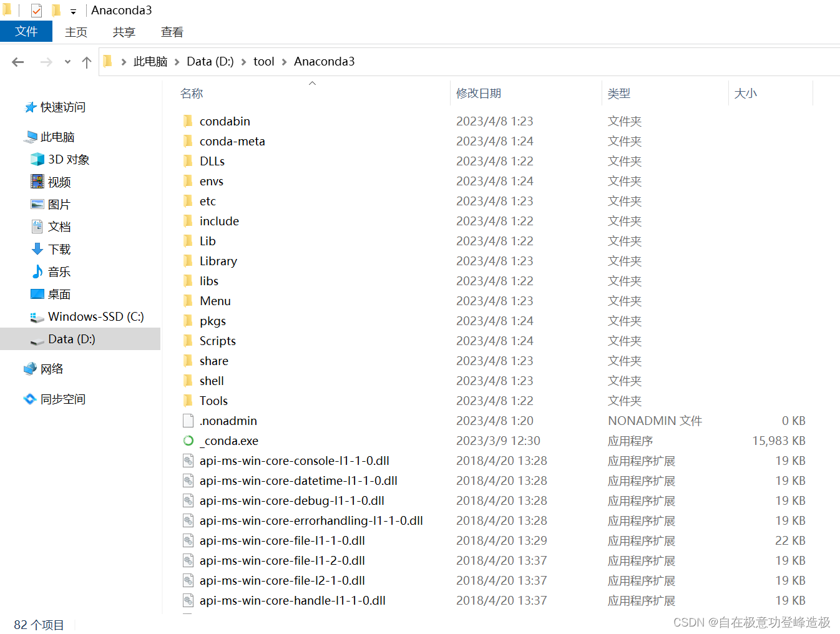Select the DLLs folder
This screenshot has height=634, width=840.
pyautogui.click(x=212, y=161)
